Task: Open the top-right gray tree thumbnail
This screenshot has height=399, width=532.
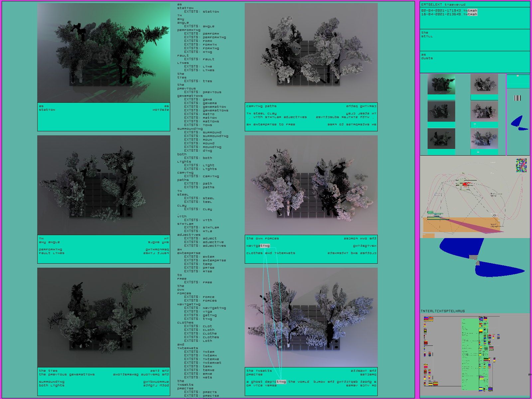Action: point(484,84)
